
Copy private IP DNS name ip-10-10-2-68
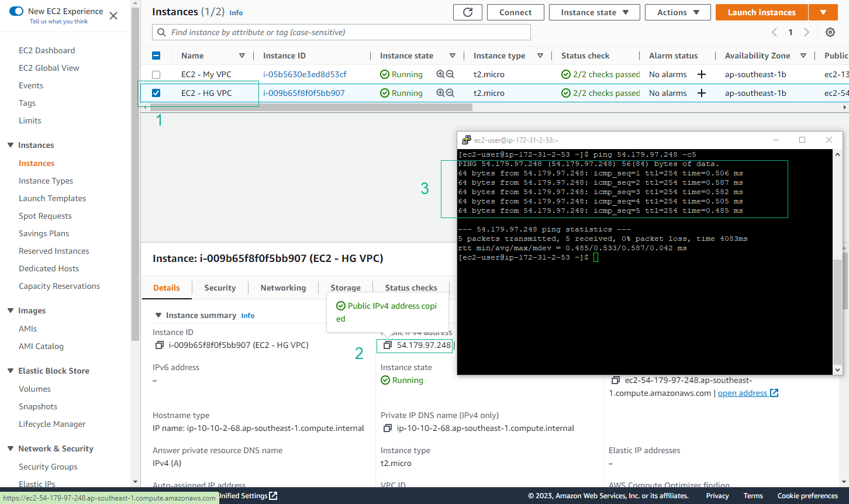[387, 429]
